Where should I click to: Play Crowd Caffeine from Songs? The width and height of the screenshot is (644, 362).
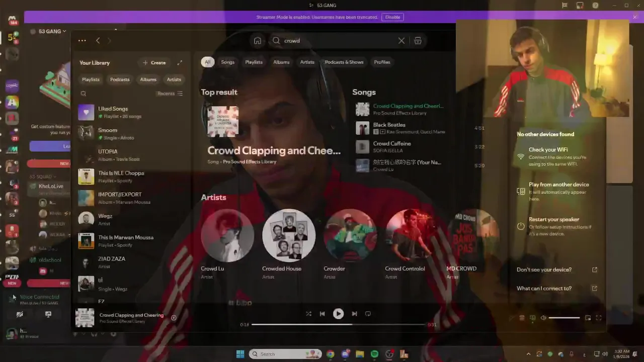[x=420, y=147]
